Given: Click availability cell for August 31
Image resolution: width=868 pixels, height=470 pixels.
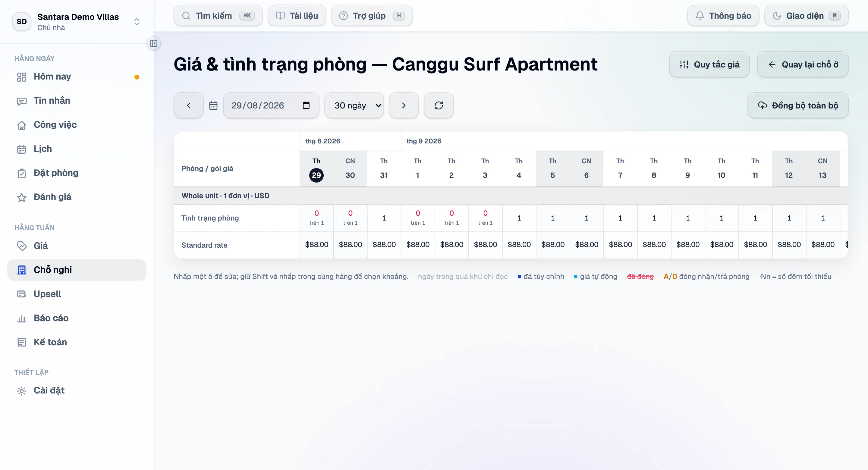Looking at the screenshot, I should pyautogui.click(x=384, y=218).
